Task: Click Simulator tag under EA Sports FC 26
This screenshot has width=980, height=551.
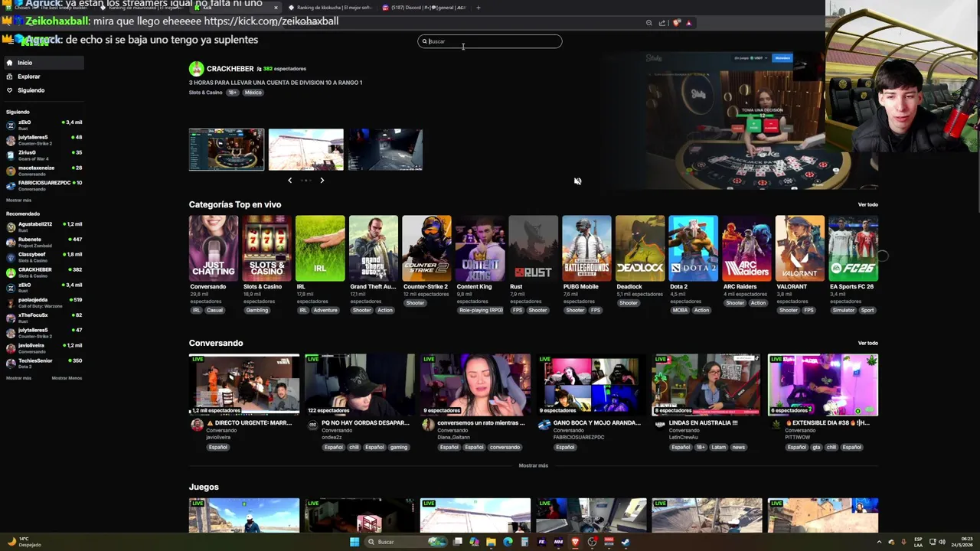Action: point(844,311)
